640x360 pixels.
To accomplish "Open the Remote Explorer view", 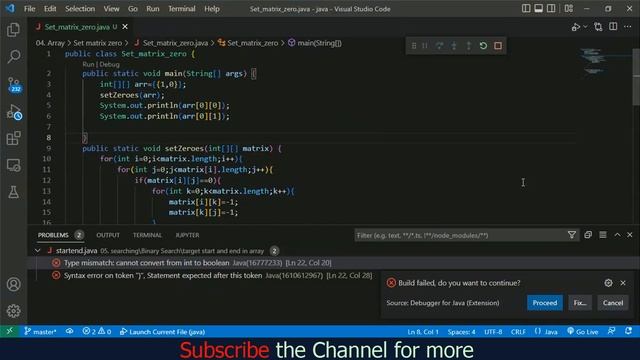I will tap(13, 166).
